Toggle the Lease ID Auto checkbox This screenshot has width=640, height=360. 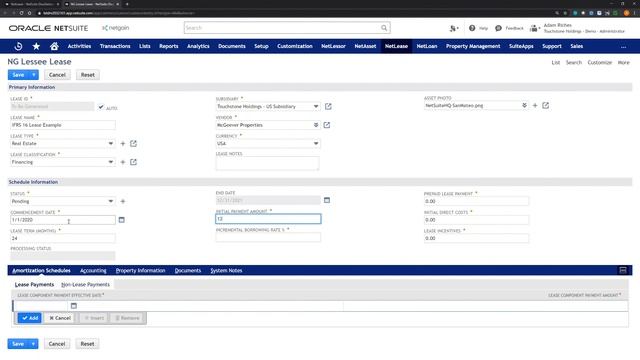[101, 107]
